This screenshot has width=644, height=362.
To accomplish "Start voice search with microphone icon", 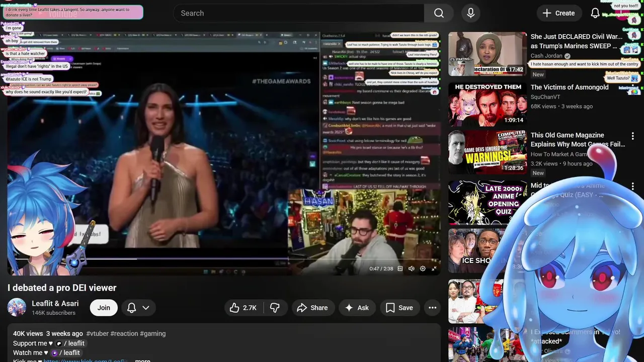I will pyautogui.click(x=470, y=13).
